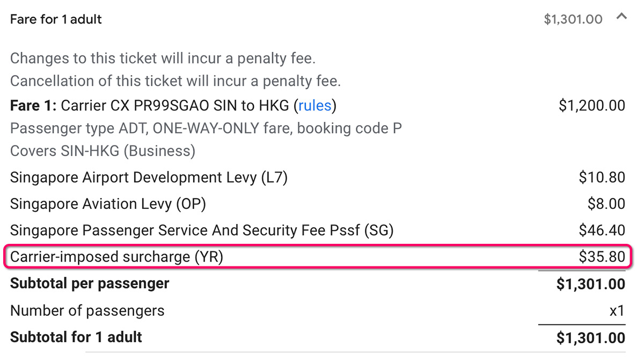Select the Singapore Aviation Levy (OP) row
The height and width of the screenshot is (362, 644).
(x=108, y=204)
